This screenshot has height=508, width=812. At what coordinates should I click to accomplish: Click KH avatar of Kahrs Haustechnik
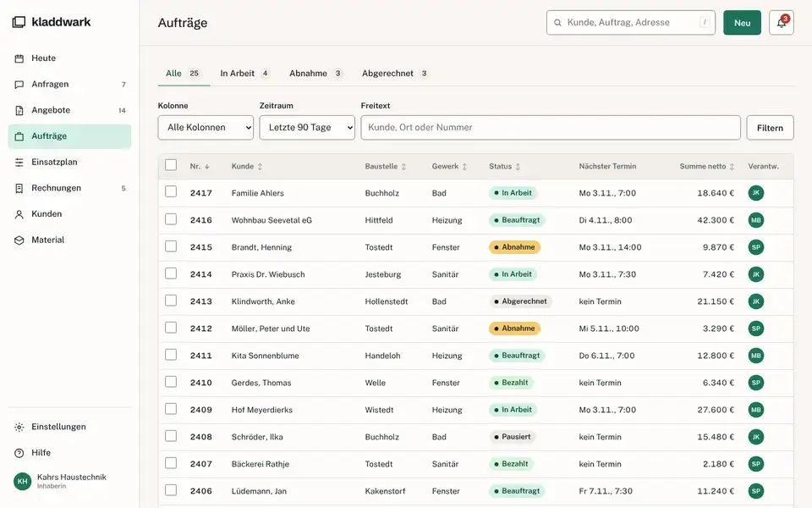point(22,481)
